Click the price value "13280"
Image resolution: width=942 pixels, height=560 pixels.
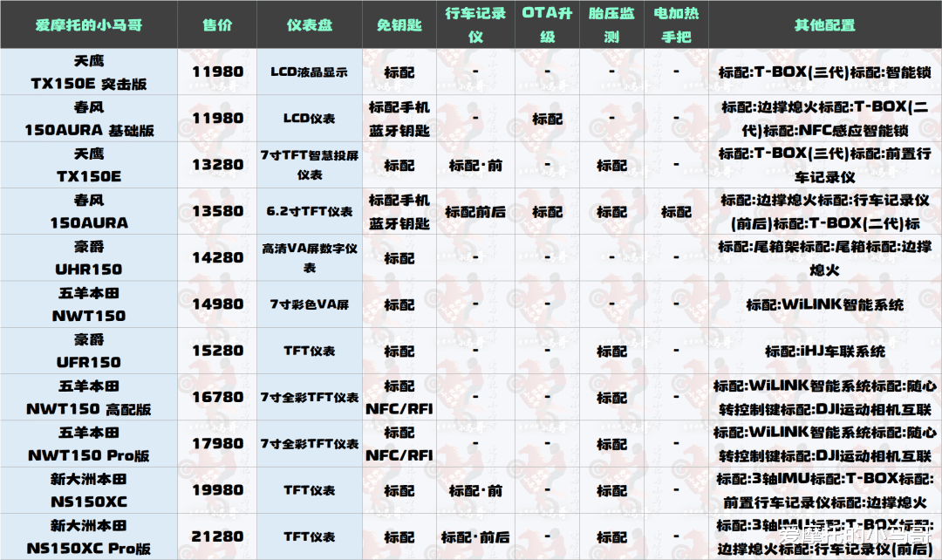point(217,165)
